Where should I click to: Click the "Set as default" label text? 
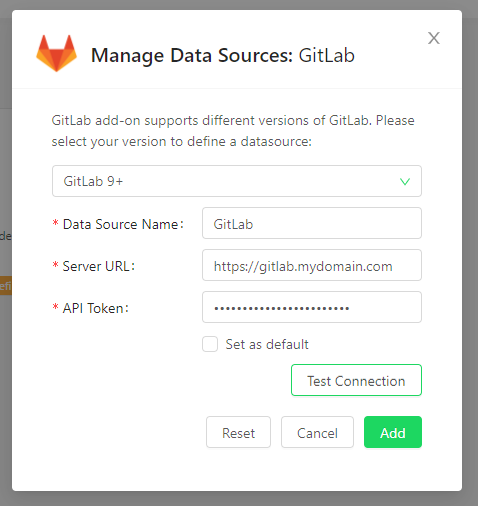(x=267, y=344)
